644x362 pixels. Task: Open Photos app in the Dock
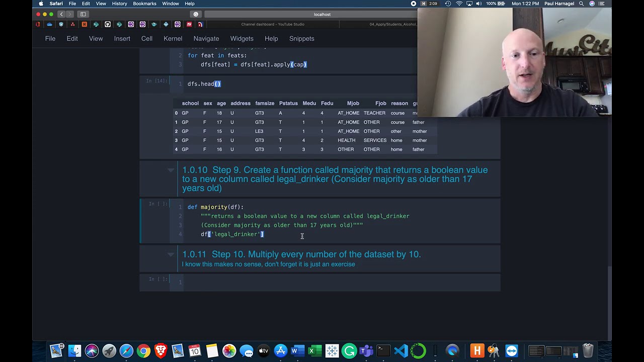point(229,350)
